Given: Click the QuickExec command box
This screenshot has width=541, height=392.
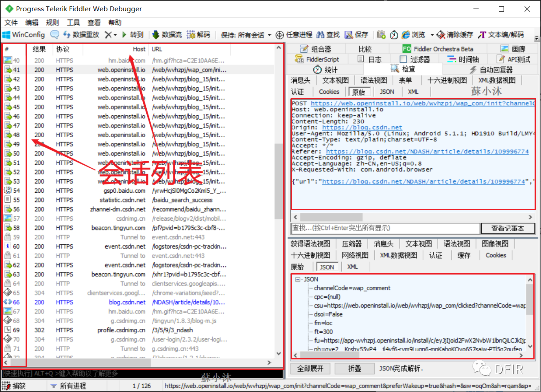Looking at the screenshot, I should [142, 374].
